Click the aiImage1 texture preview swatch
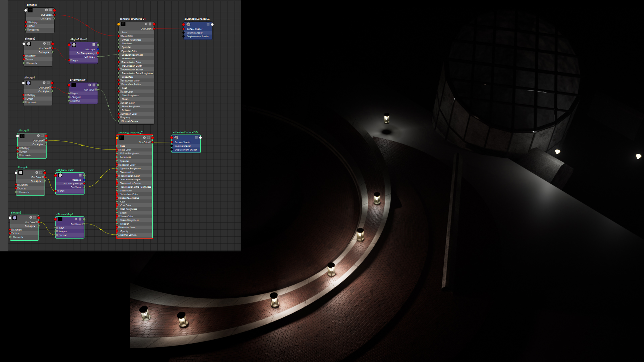This screenshot has height=362, width=644. coord(30,10)
